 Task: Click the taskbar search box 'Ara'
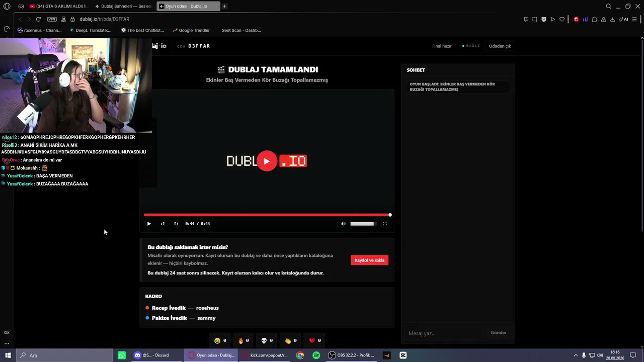(x=64, y=355)
